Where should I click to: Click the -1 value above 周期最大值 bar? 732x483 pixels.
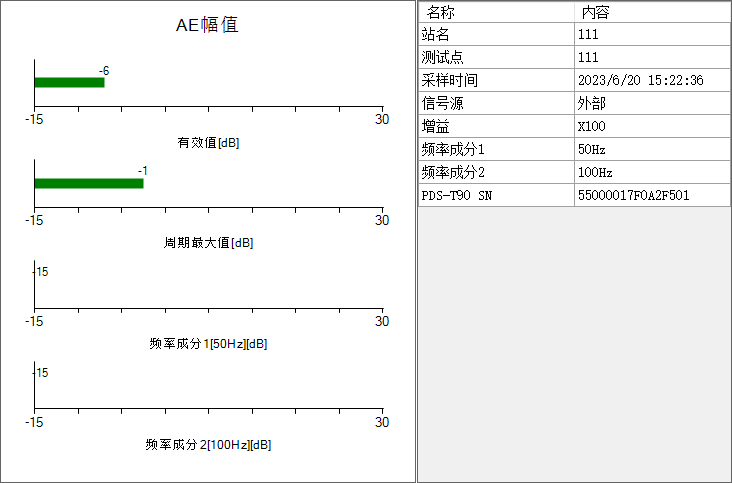143,171
